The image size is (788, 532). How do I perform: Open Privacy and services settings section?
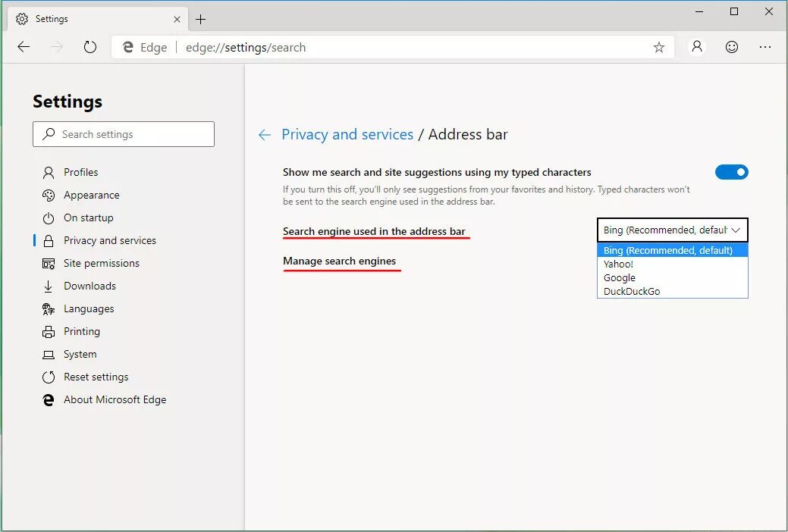point(109,241)
